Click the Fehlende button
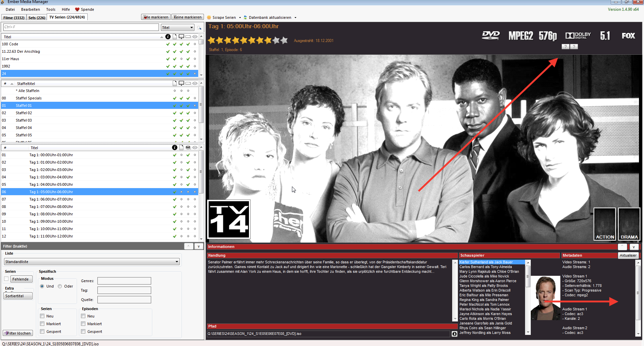 point(22,279)
